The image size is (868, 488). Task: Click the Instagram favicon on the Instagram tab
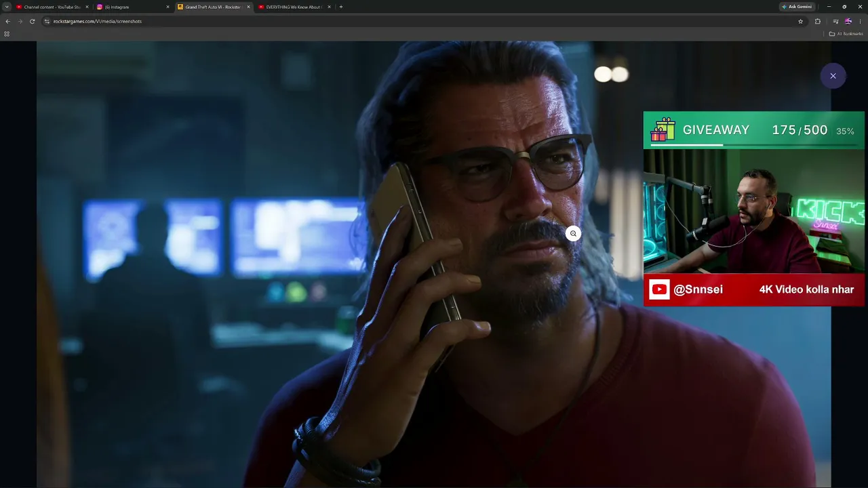pyautogui.click(x=100, y=7)
